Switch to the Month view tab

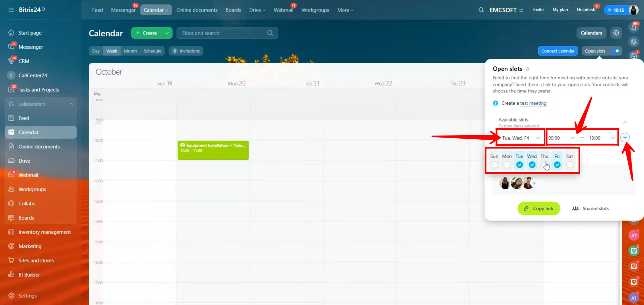tap(130, 51)
